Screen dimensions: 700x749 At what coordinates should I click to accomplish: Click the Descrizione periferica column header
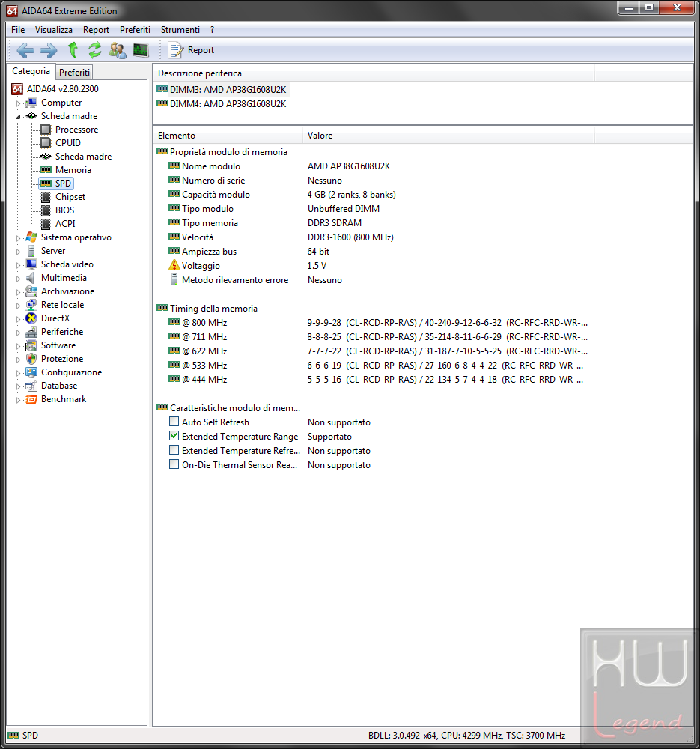click(374, 73)
